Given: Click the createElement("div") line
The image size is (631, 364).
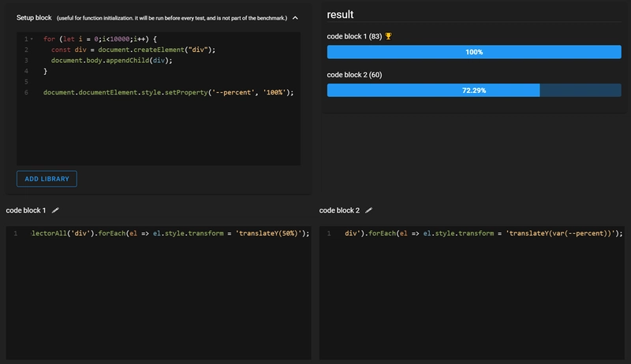Looking at the screenshot, I should tap(133, 50).
